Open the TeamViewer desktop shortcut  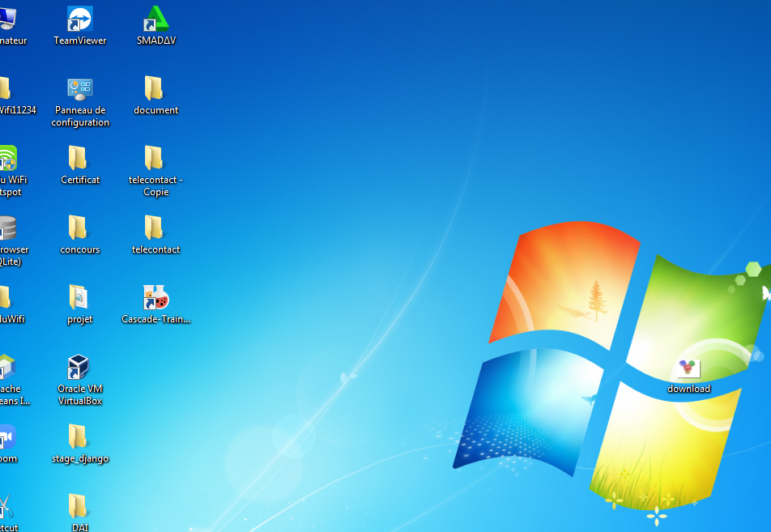(79, 19)
